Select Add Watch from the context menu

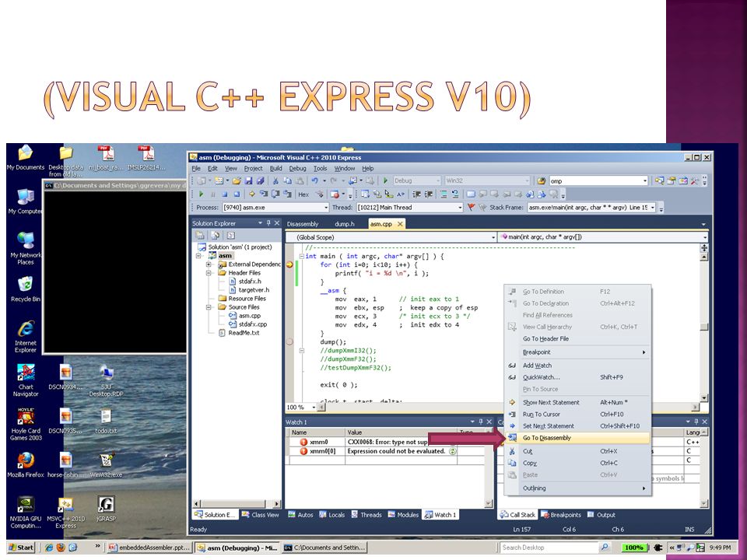click(x=577, y=366)
